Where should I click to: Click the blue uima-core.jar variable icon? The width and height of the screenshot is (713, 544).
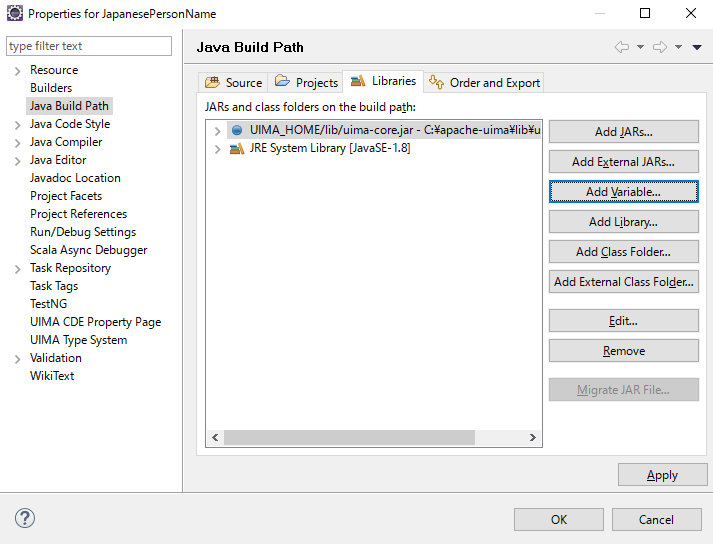[x=237, y=131]
